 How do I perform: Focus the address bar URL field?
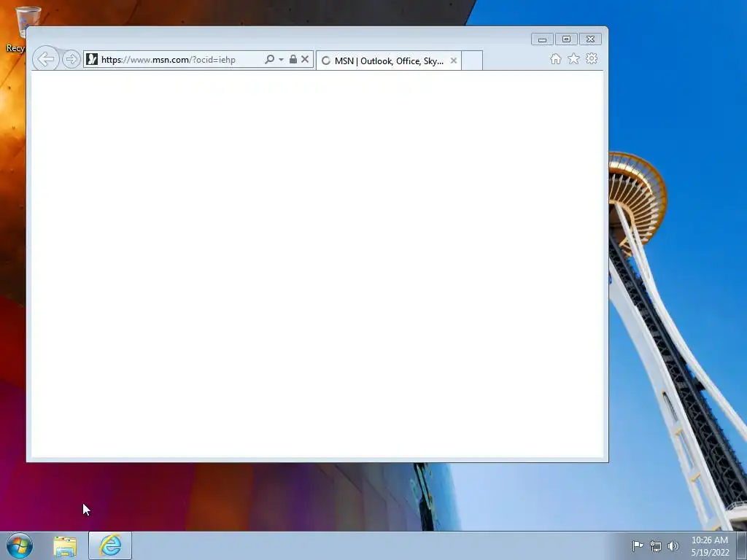(x=181, y=60)
